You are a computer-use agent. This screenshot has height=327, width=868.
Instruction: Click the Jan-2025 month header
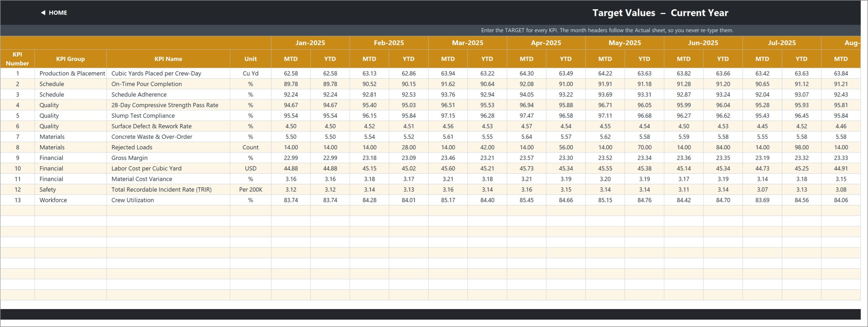(310, 43)
